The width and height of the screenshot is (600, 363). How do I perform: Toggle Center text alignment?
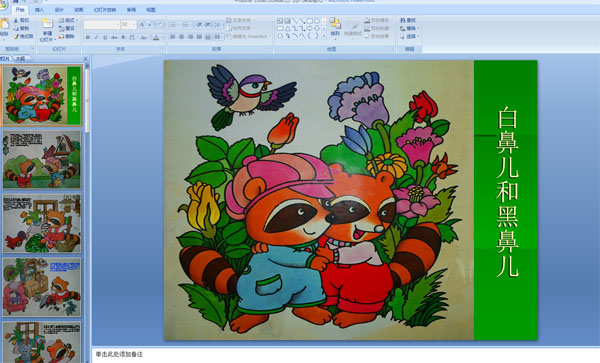point(182,37)
